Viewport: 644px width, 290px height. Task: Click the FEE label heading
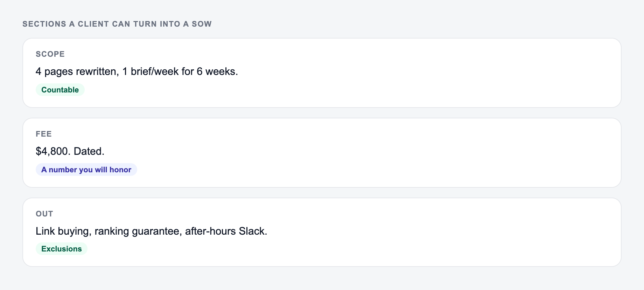(x=44, y=134)
